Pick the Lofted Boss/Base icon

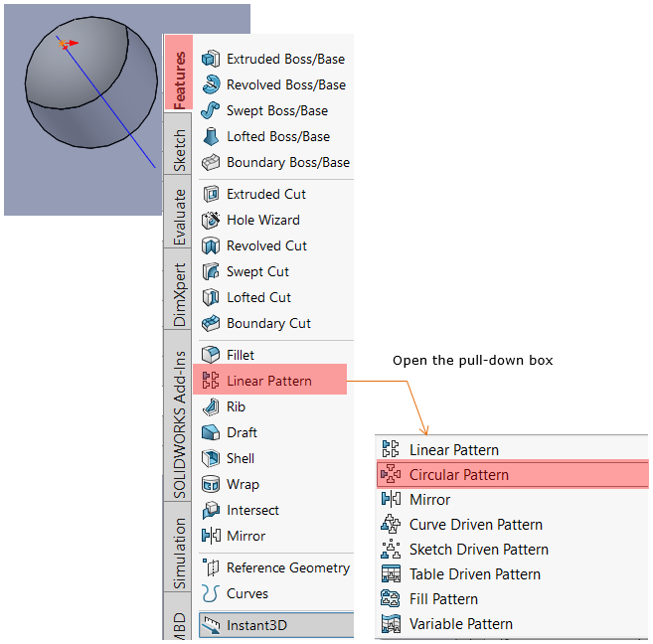211,136
